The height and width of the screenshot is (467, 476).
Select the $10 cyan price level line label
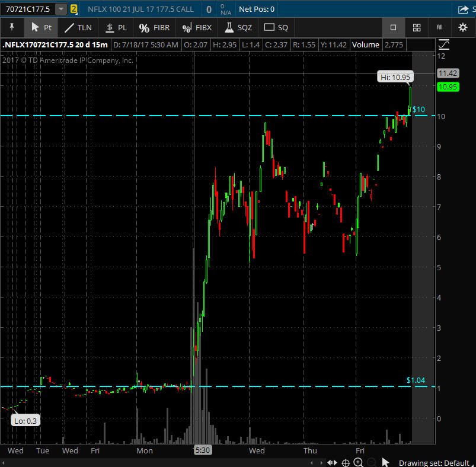[x=419, y=110]
